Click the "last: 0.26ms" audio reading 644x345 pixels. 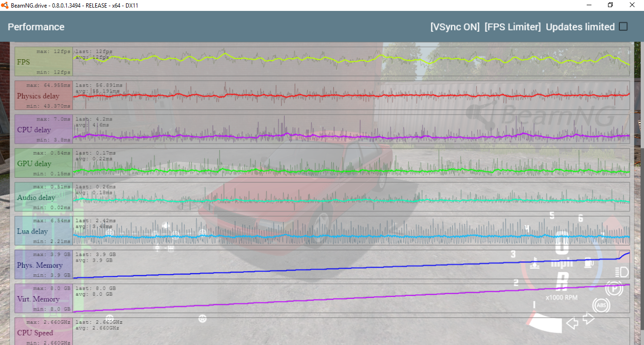96,187
